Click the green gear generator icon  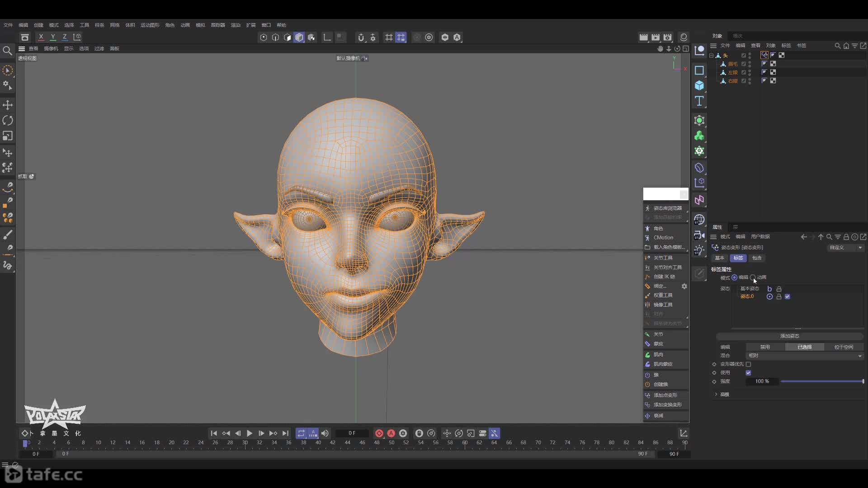point(699,151)
